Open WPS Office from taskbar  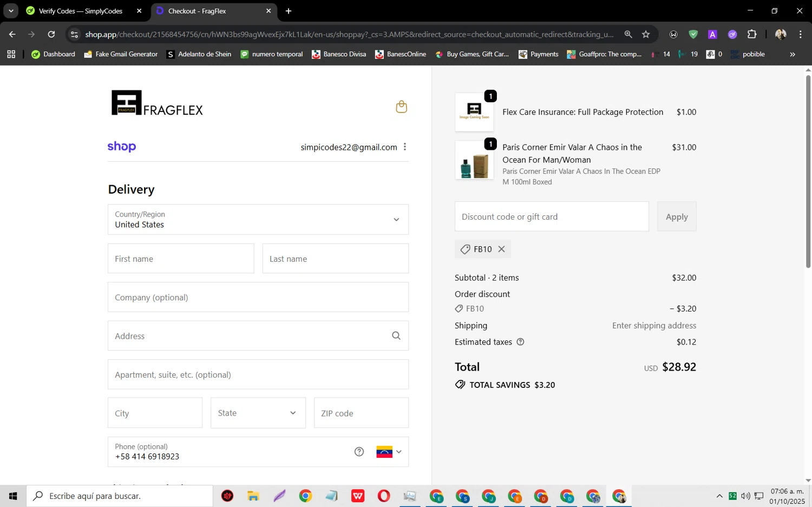click(x=358, y=496)
